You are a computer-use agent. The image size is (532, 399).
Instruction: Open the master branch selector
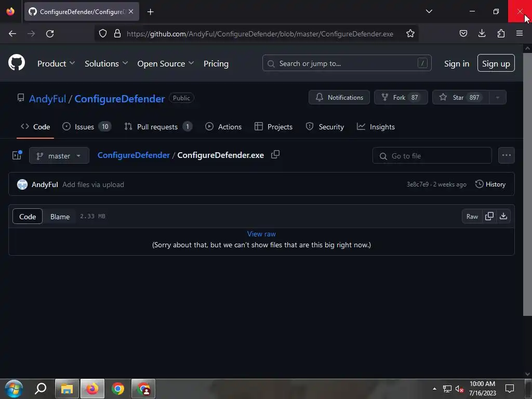tap(59, 156)
